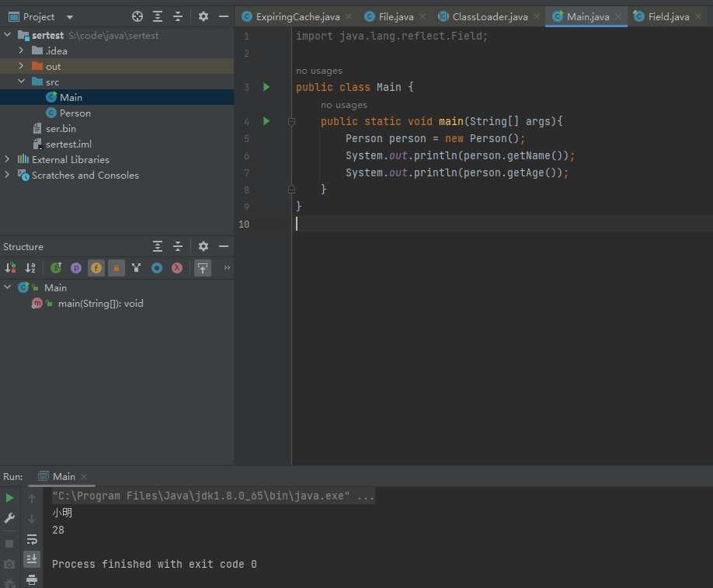Expand the out folder
Viewport: 713px width, 588px height.
[21, 66]
